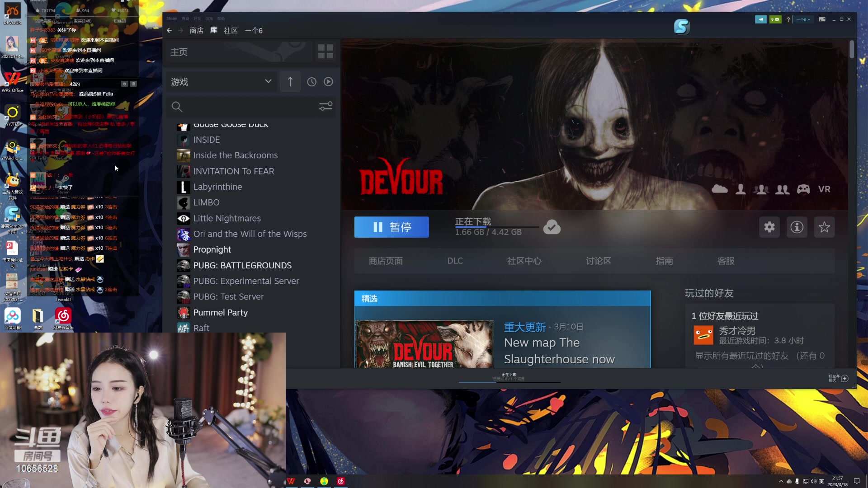Open QQ Music from the taskbar
This screenshot has width=868, height=488.
(x=324, y=481)
